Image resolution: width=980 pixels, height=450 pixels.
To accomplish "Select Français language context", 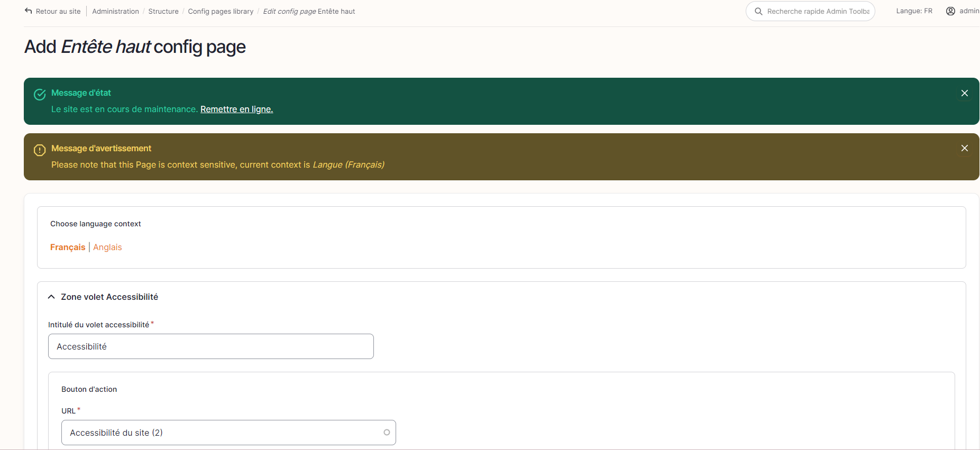I will pos(68,247).
